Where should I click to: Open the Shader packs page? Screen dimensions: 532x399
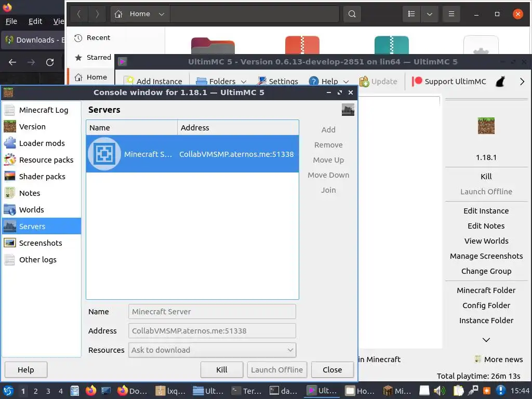(x=42, y=177)
